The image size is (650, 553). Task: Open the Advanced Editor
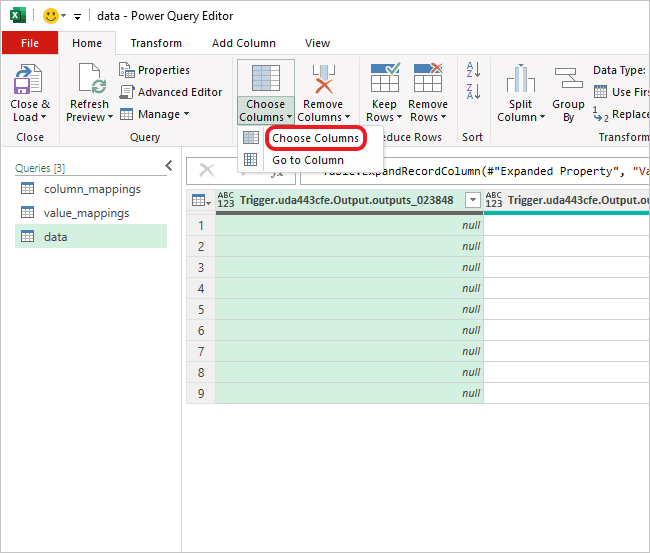(171, 92)
